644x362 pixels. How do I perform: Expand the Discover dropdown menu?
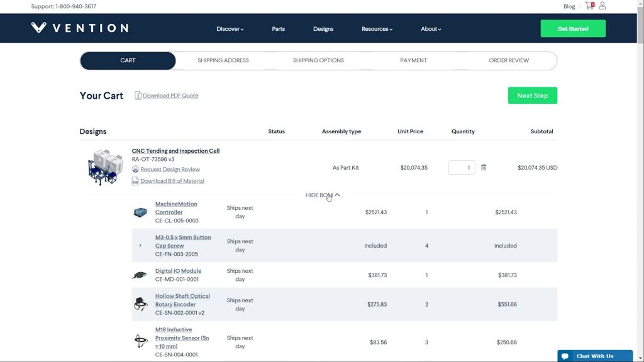(230, 29)
